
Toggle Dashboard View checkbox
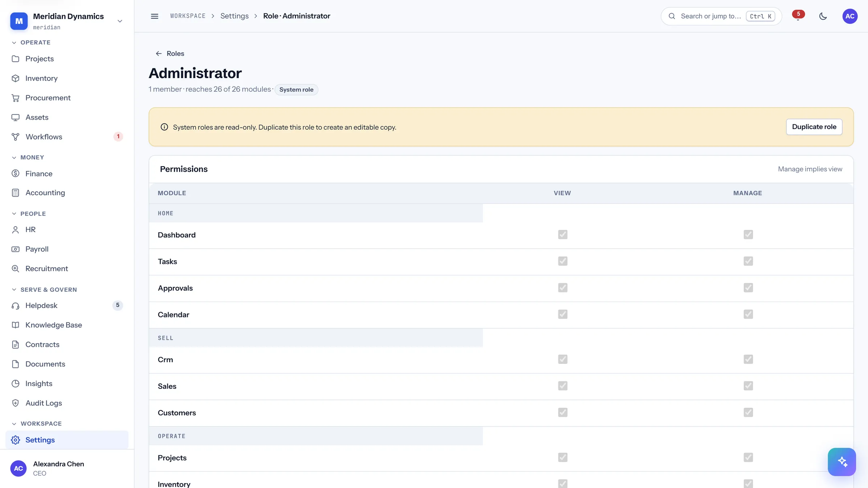click(x=563, y=235)
